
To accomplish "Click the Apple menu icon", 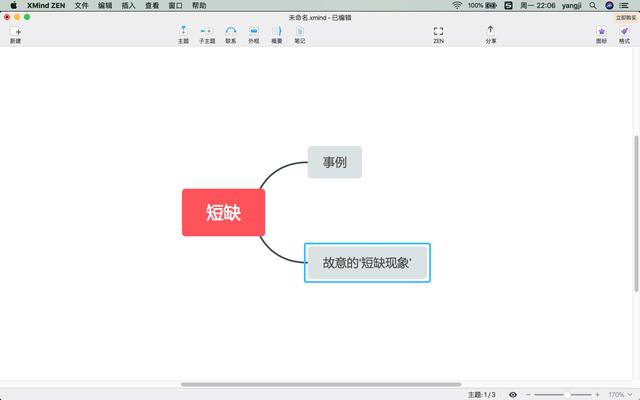I will (x=13, y=5).
